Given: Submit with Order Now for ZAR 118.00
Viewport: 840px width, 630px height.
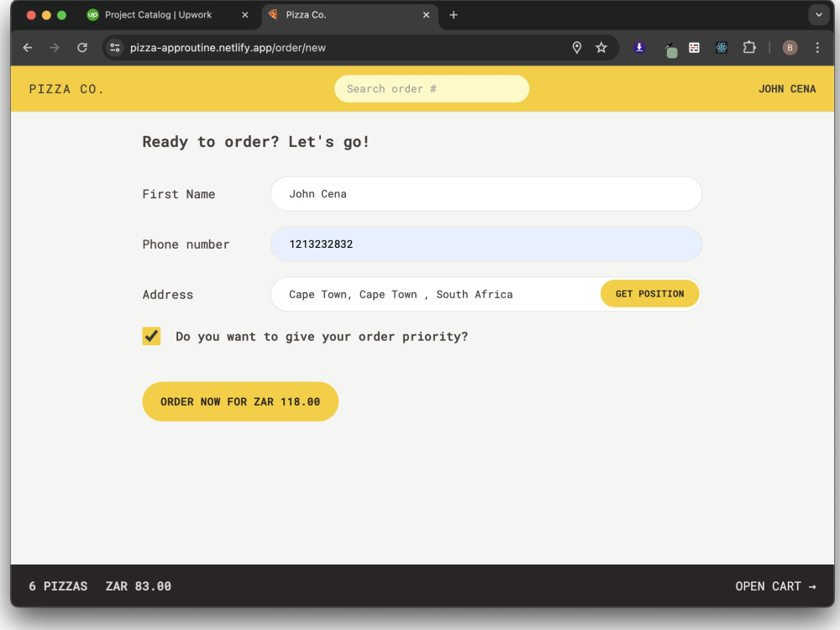Looking at the screenshot, I should [240, 402].
